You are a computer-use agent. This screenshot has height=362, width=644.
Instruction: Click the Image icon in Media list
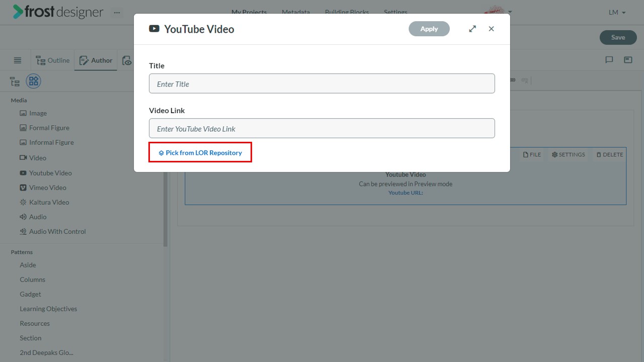[23, 113]
